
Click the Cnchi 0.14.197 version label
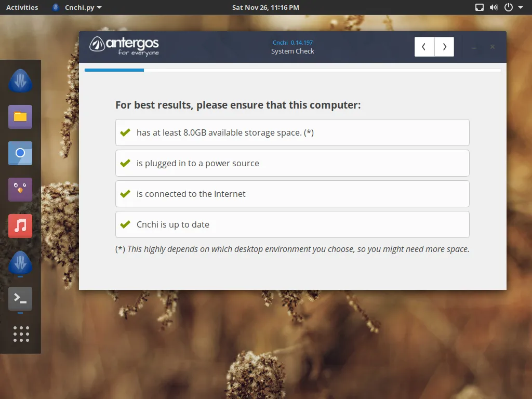(292, 43)
